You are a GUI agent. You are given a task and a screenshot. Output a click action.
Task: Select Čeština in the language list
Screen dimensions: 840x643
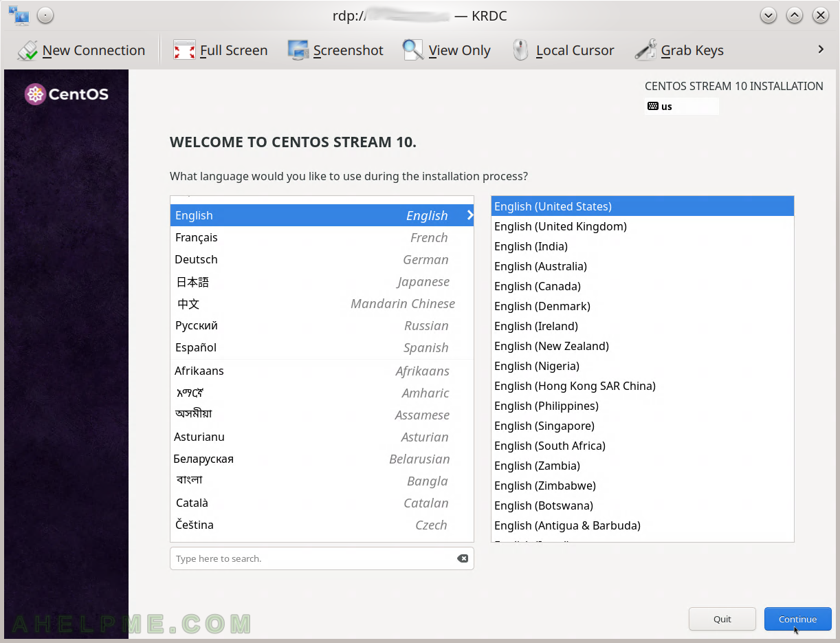tap(322, 525)
